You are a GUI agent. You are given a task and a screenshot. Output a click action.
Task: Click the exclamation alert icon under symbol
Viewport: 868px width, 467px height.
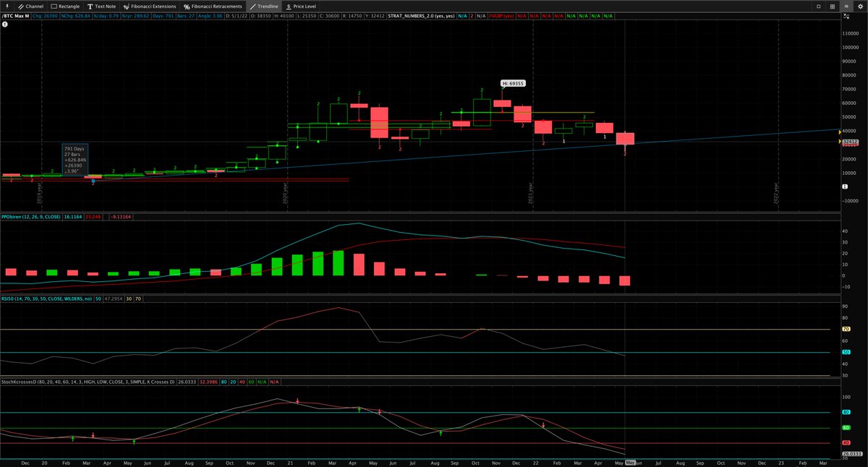(4, 24)
